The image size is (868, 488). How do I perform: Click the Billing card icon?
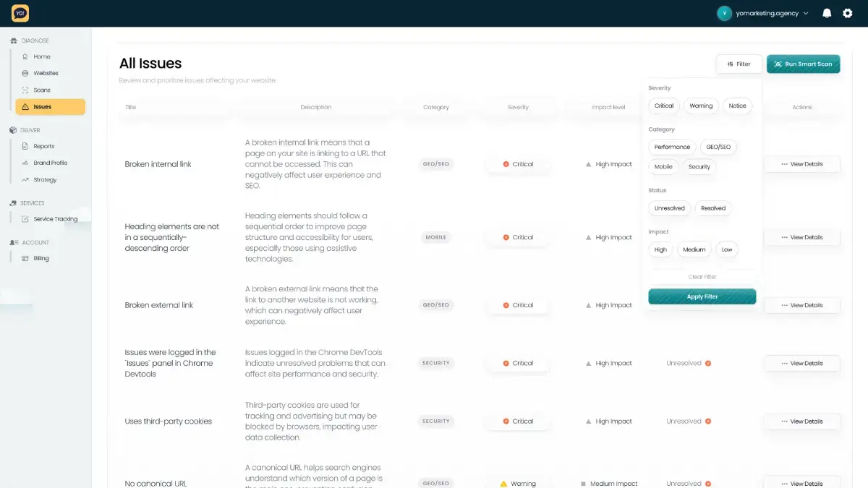pos(25,258)
